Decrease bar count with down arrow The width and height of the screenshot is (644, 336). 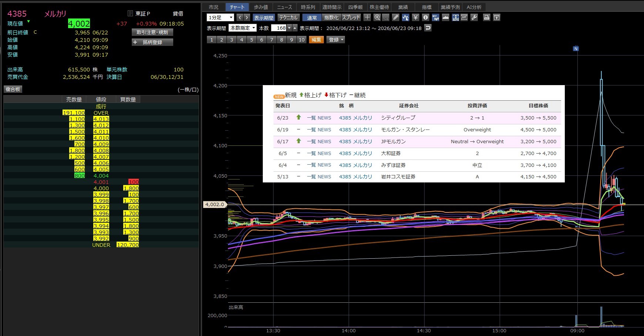click(289, 28)
